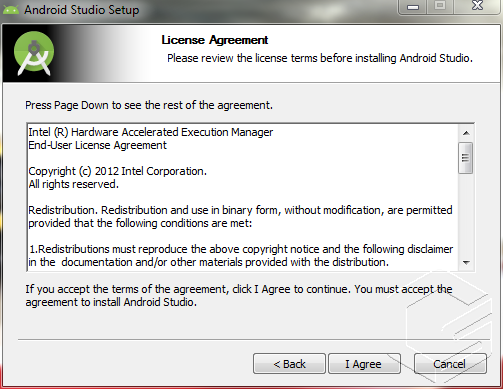
Task: Click the Intel Hardware Accelerated Execution Manager line
Action: tap(151, 132)
